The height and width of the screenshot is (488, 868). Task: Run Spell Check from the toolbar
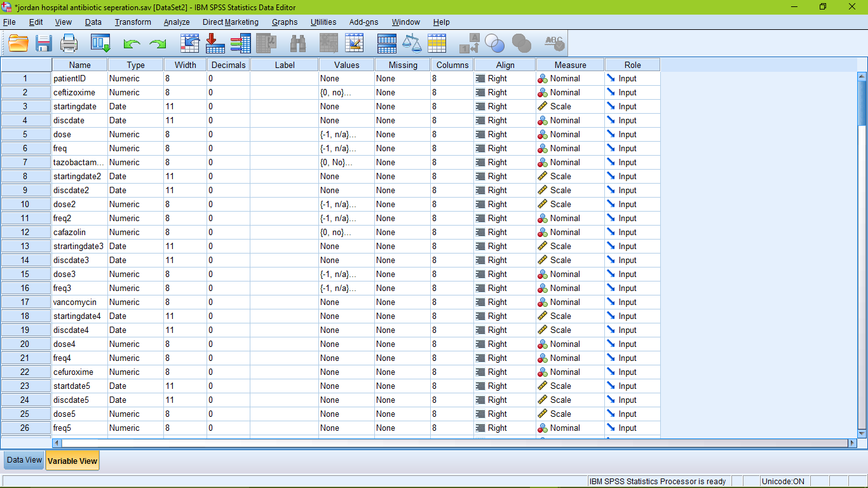pyautogui.click(x=552, y=43)
